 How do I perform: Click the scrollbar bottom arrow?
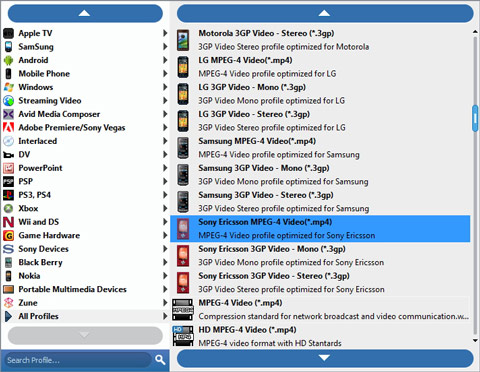point(475,340)
